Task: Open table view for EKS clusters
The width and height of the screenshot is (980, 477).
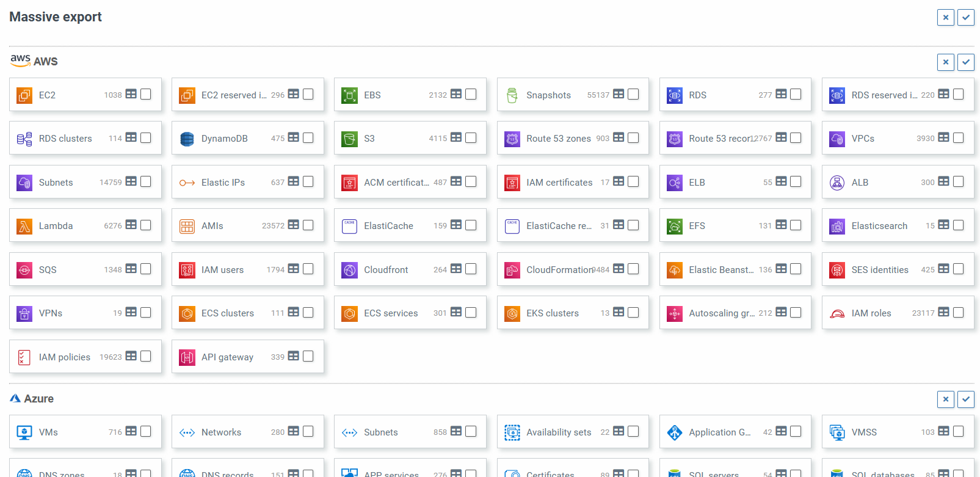Action: tap(619, 312)
